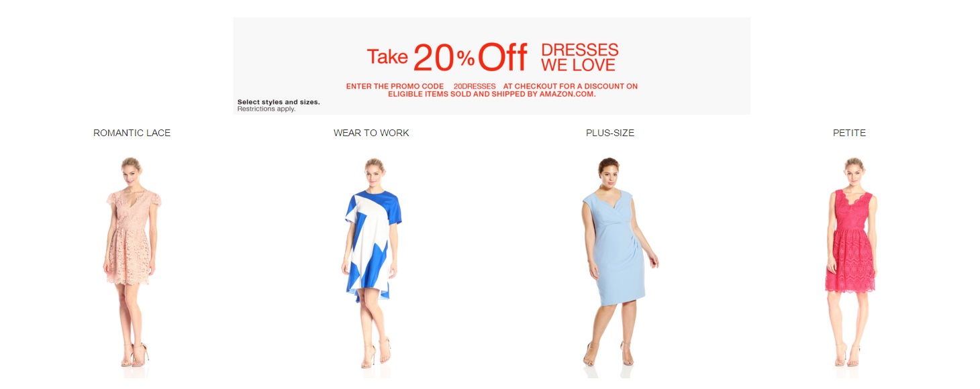Click the 'Take 20% Off' banner headline
The width and height of the screenshot is (980, 389).
click(x=447, y=58)
